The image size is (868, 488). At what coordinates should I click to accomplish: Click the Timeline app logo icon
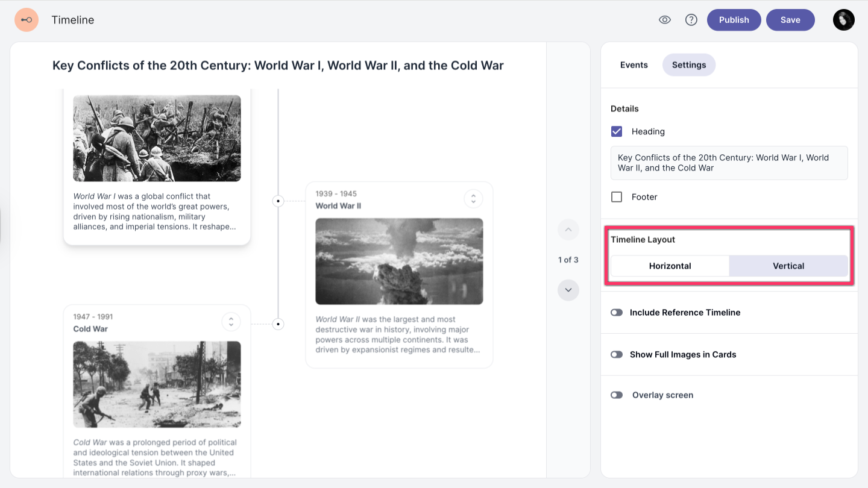(27, 20)
